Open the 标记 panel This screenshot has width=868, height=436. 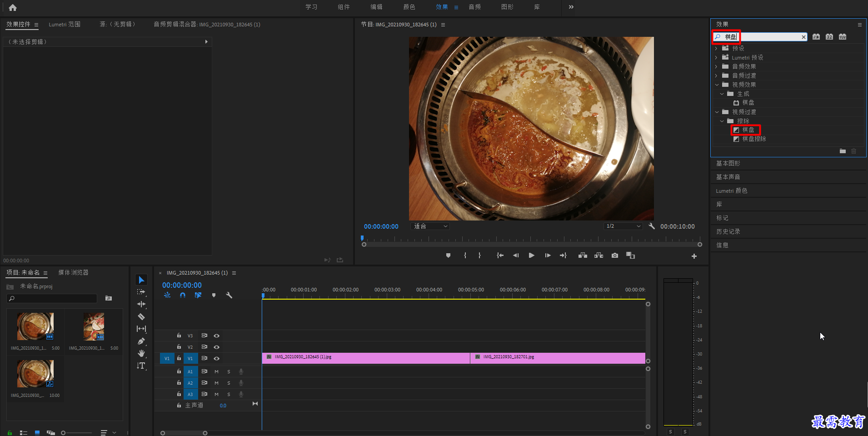coord(722,218)
